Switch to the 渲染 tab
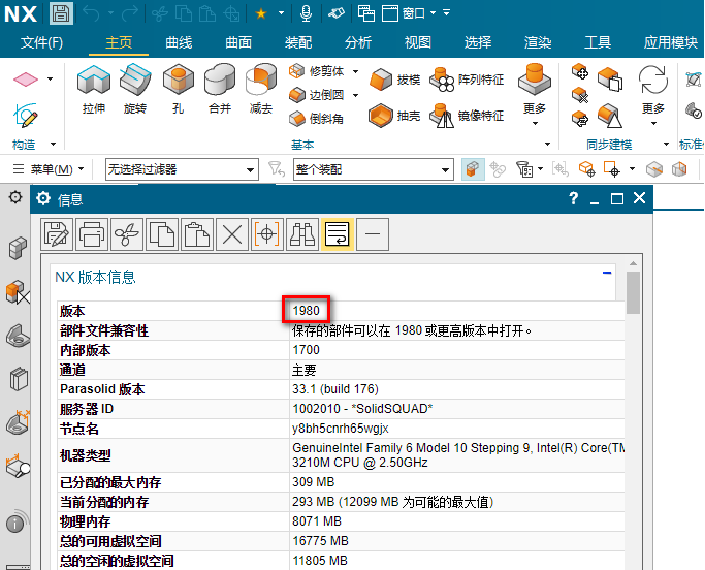This screenshot has height=570, width=705. coord(537,43)
